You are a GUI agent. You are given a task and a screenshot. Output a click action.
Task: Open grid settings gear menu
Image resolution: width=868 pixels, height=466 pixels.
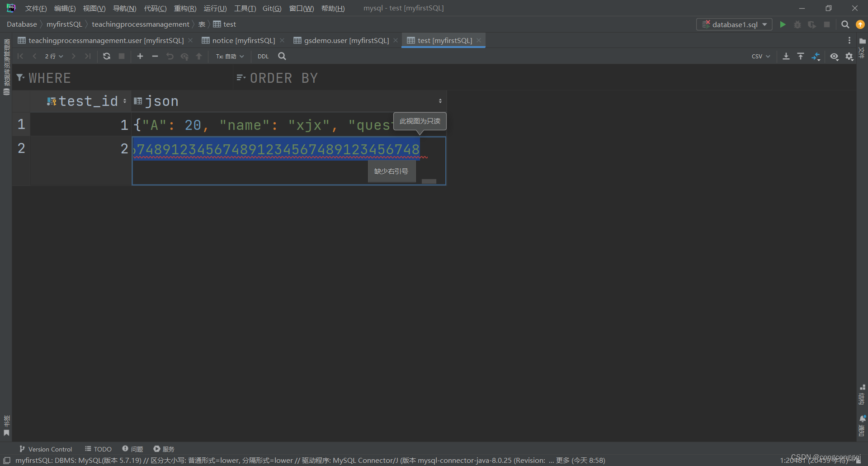point(849,56)
